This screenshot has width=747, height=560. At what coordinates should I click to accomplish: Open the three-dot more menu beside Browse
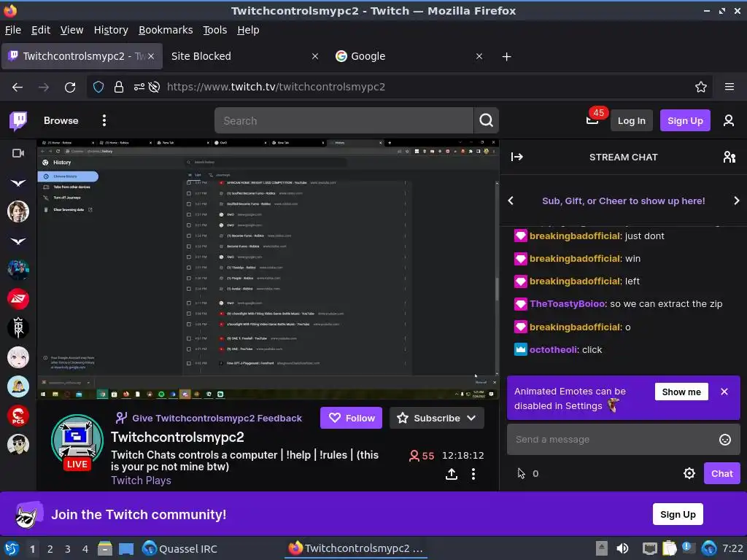click(x=104, y=120)
